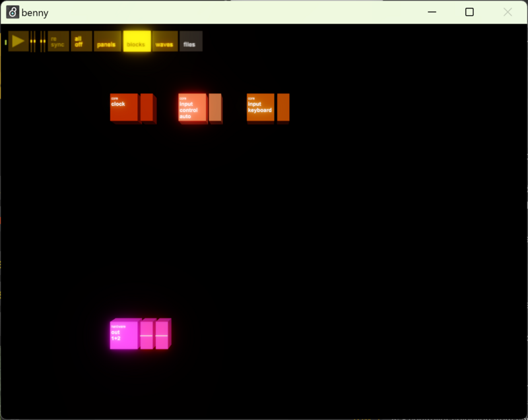Click the re sync button
The width and height of the screenshot is (528, 420).
tap(58, 42)
